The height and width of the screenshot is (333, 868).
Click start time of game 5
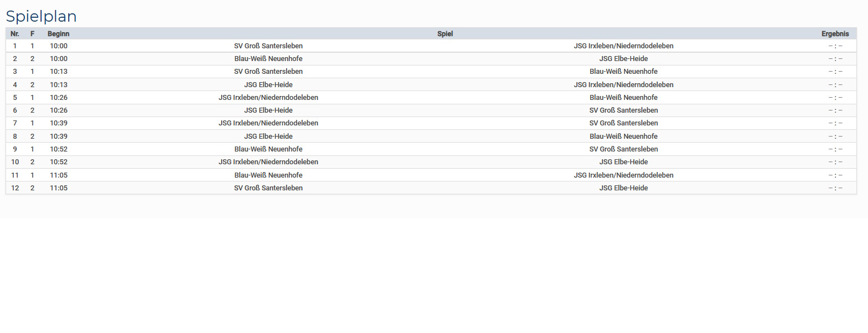tap(59, 98)
